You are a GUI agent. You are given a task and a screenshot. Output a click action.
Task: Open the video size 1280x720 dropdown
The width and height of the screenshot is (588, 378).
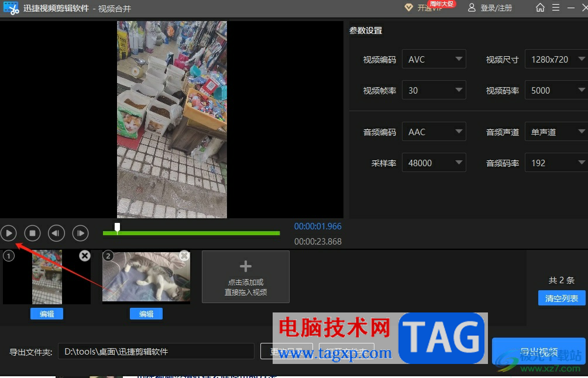coord(556,59)
